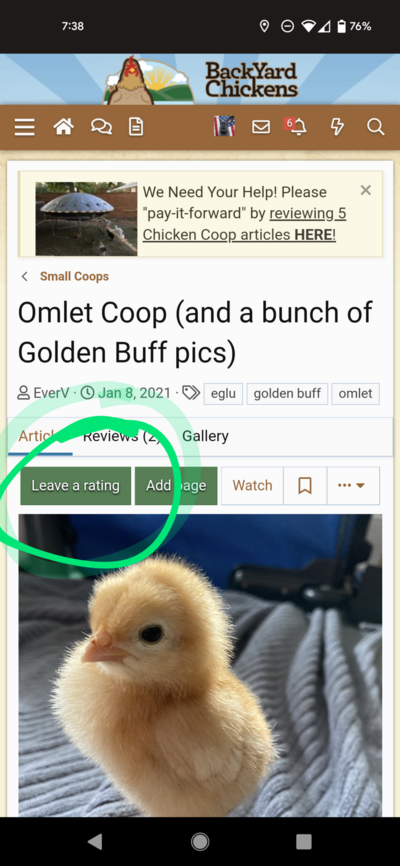Switch to the Reviews (2) tab
400x866 pixels.
tap(122, 436)
